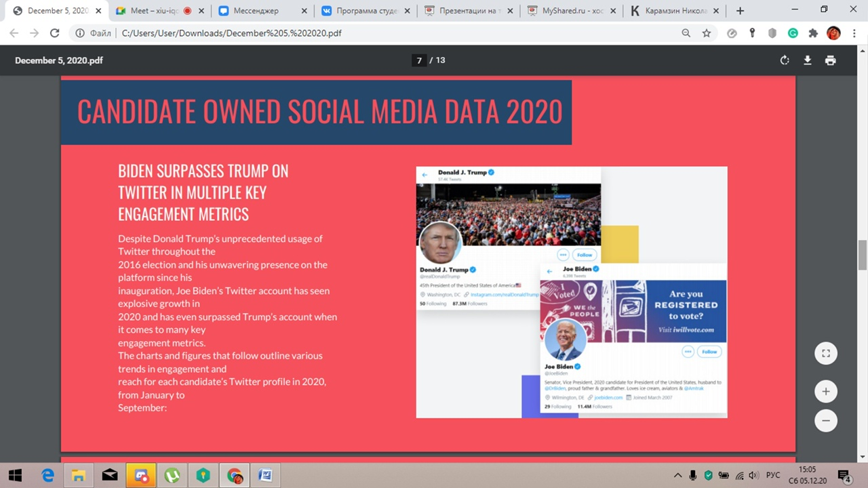868x488 pixels.
Task: Open the green hexagon security app in taskbar
Action: (x=203, y=475)
